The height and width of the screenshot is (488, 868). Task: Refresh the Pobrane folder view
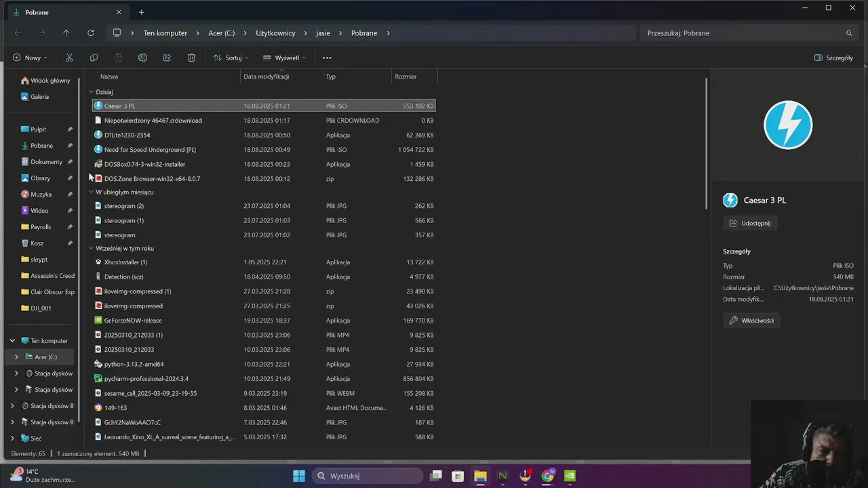[90, 33]
